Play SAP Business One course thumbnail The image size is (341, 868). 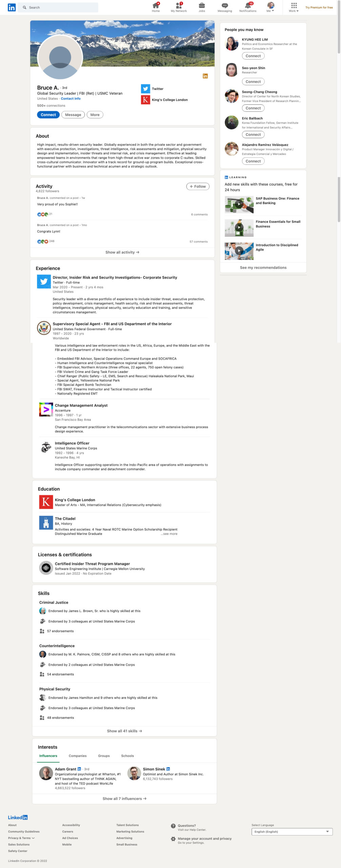(x=239, y=204)
